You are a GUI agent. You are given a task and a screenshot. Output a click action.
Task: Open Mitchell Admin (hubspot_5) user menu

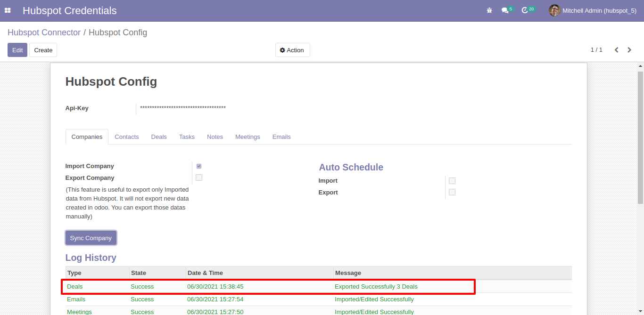click(593, 10)
